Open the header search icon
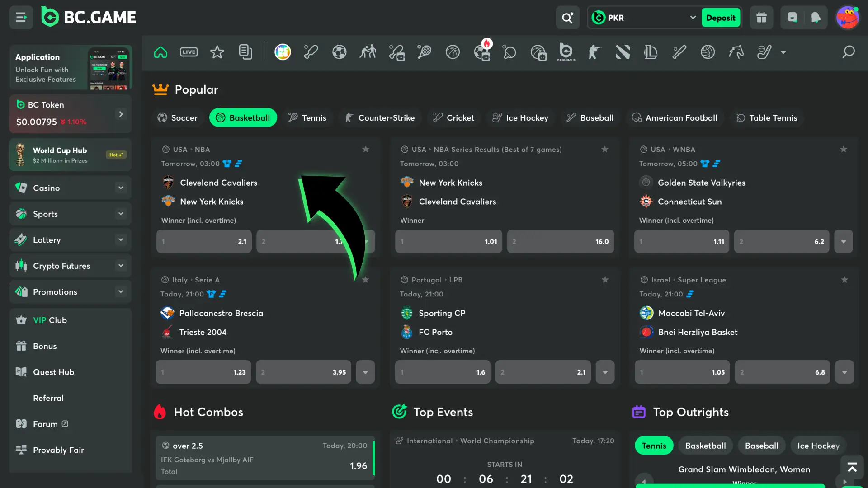 tap(568, 18)
